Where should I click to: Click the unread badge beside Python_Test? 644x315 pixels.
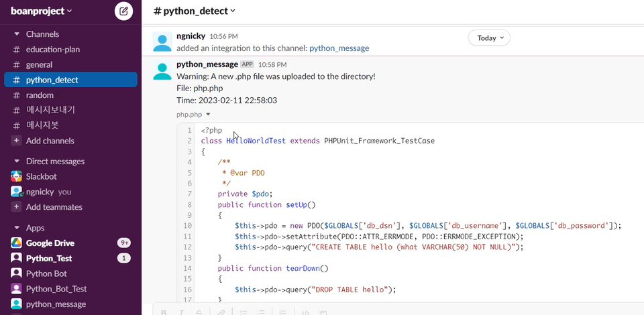[123, 258]
